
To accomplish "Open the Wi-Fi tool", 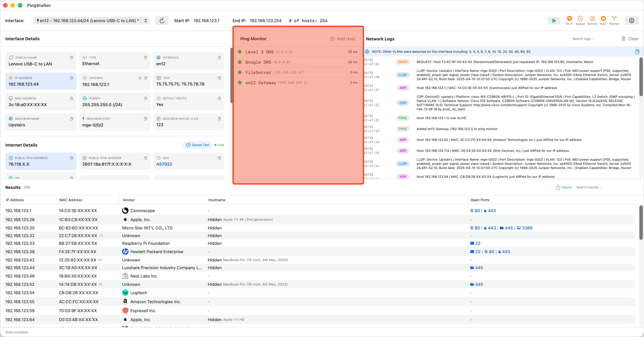I will click(569, 20).
